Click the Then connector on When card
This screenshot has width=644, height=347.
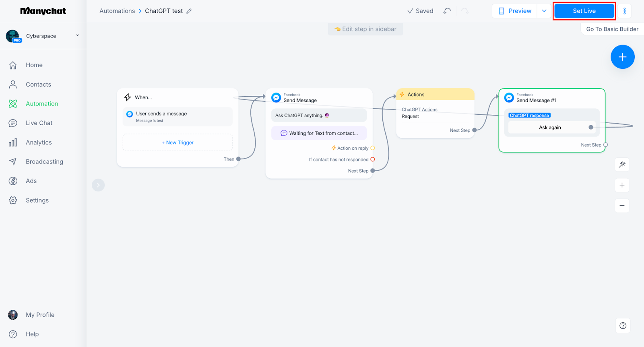[x=238, y=159]
